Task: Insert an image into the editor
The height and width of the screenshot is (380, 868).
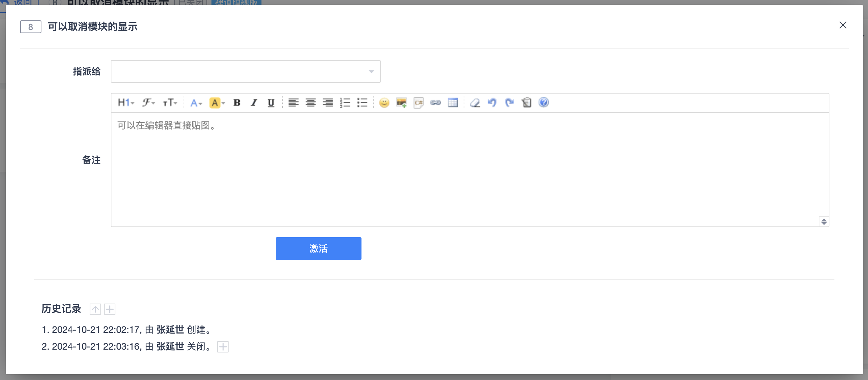Action: click(x=401, y=103)
